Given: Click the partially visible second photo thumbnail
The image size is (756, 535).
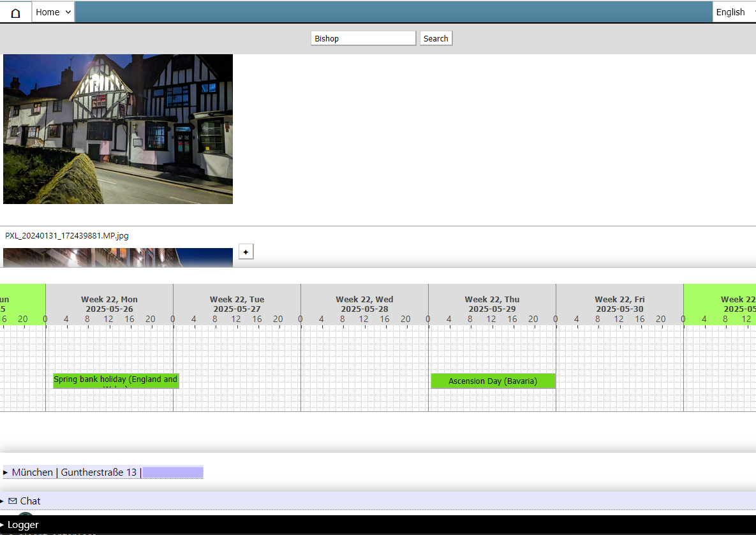Looking at the screenshot, I should (118, 258).
